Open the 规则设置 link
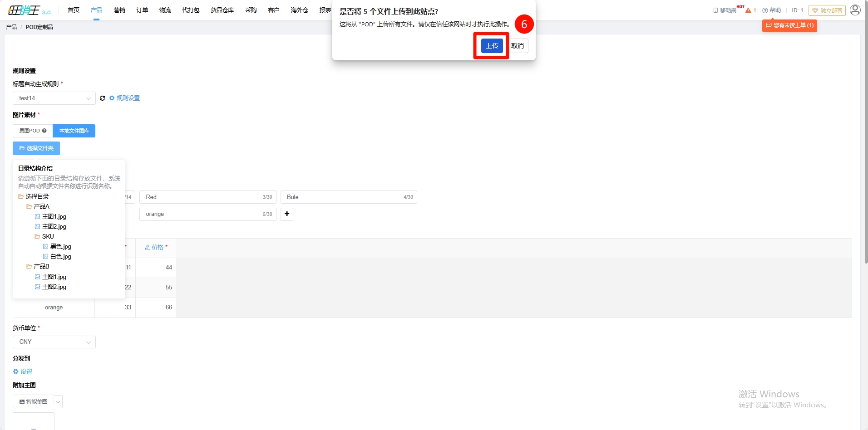868x430 pixels. [128, 98]
